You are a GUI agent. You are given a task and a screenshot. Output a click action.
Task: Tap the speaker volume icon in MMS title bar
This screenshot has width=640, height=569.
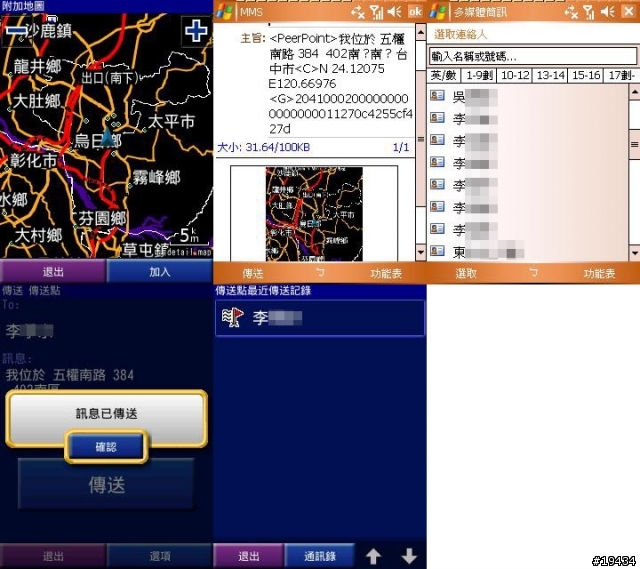[395, 12]
